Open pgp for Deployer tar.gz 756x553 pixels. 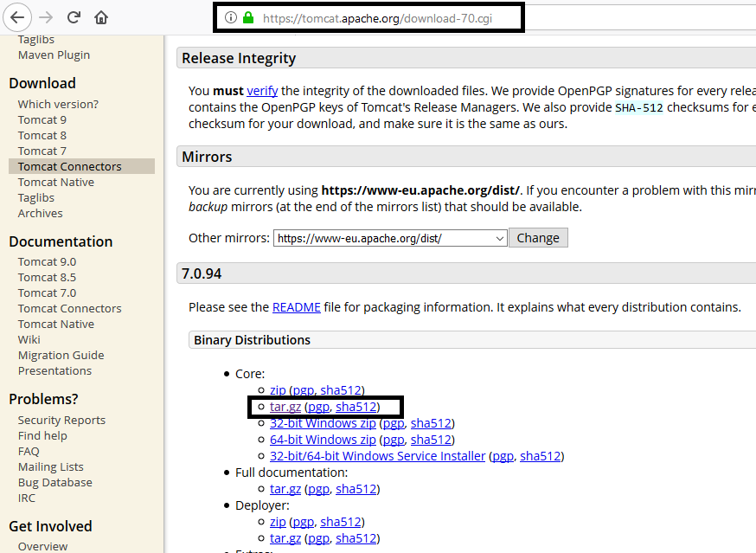(318, 538)
